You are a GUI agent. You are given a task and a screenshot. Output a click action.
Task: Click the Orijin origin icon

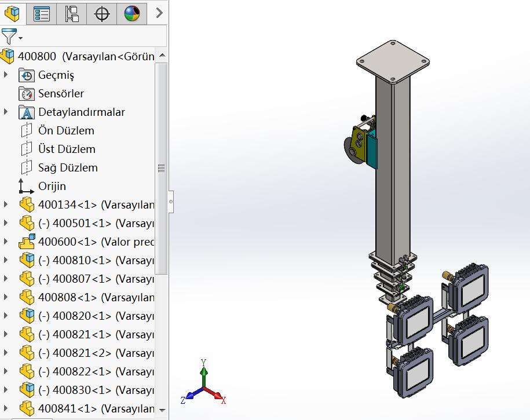[25, 186]
